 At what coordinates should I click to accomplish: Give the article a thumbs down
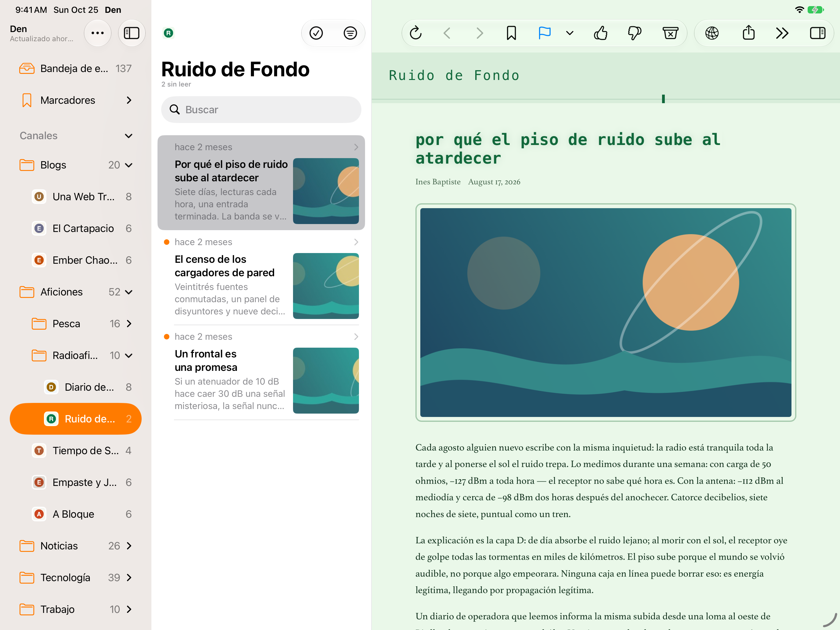tap(635, 33)
